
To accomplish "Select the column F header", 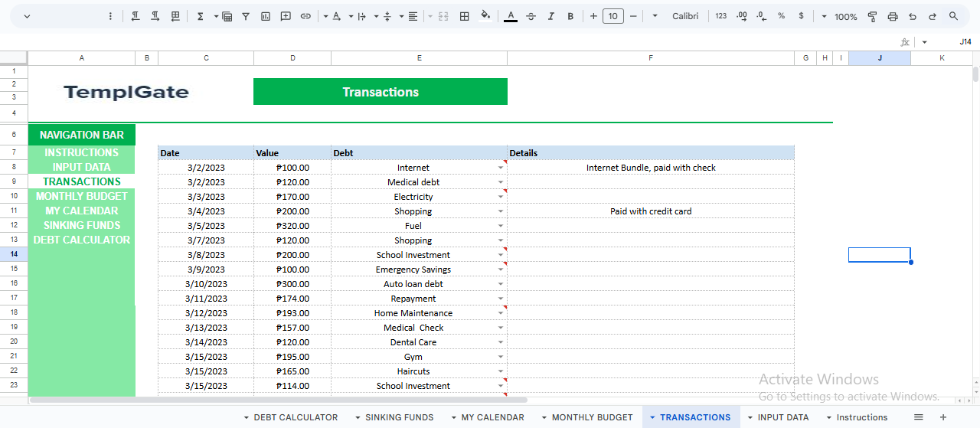I will pos(651,58).
